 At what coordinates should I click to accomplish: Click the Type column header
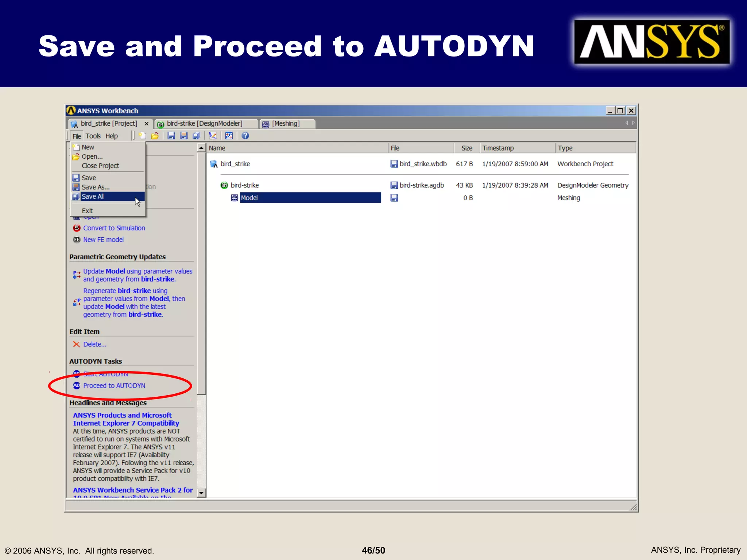[596, 148]
